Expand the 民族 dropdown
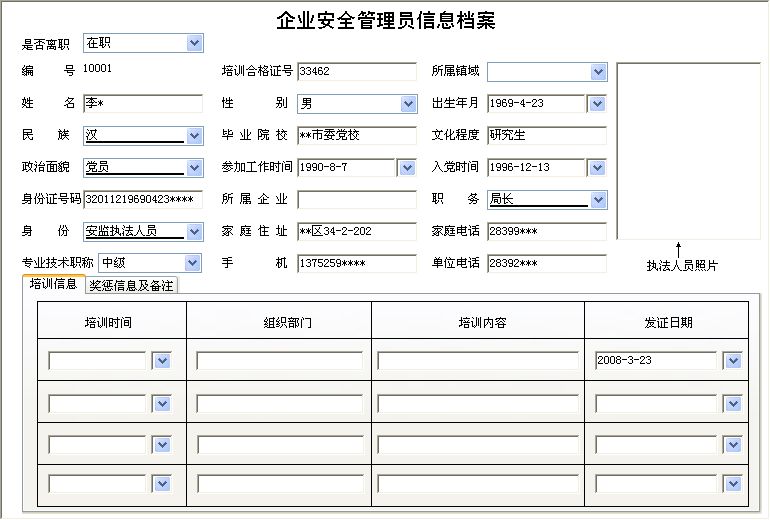The width and height of the screenshot is (770, 520). click(194, 136)
